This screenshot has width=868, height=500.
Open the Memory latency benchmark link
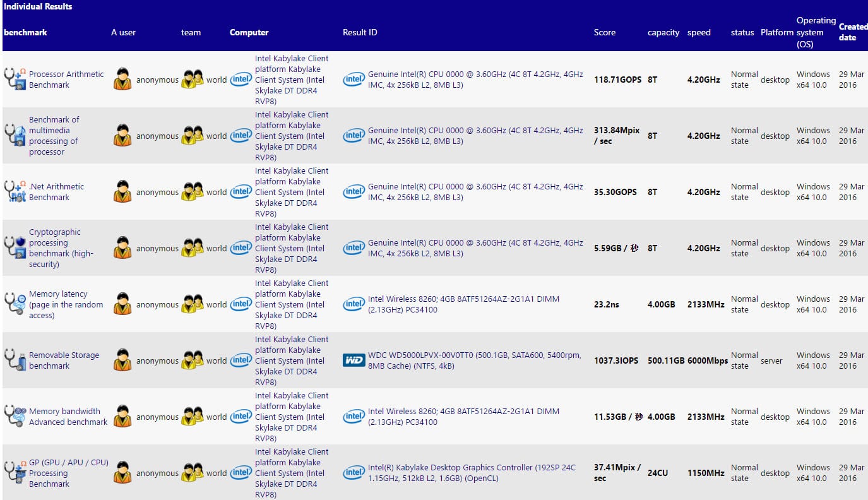(x=66, y=304)
